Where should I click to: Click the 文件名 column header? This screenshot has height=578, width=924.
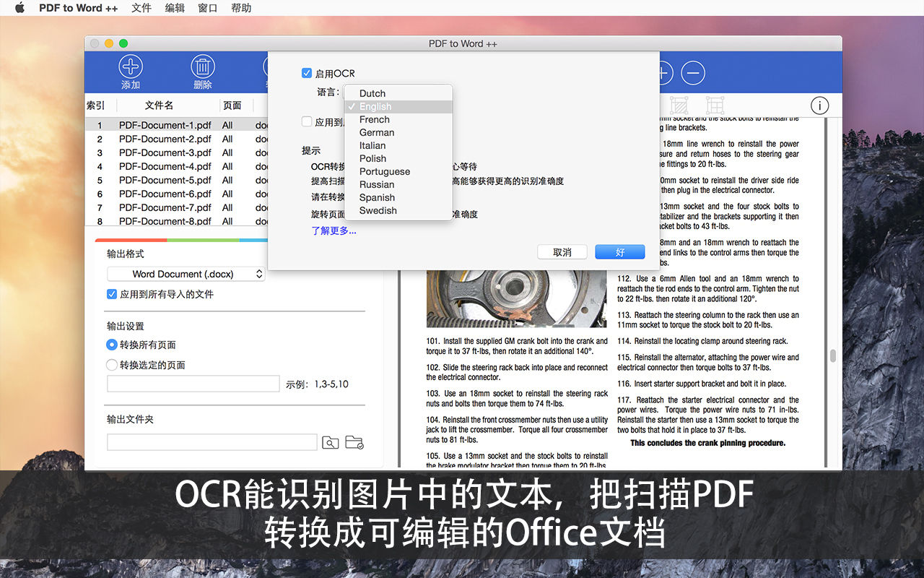[159, 105]
